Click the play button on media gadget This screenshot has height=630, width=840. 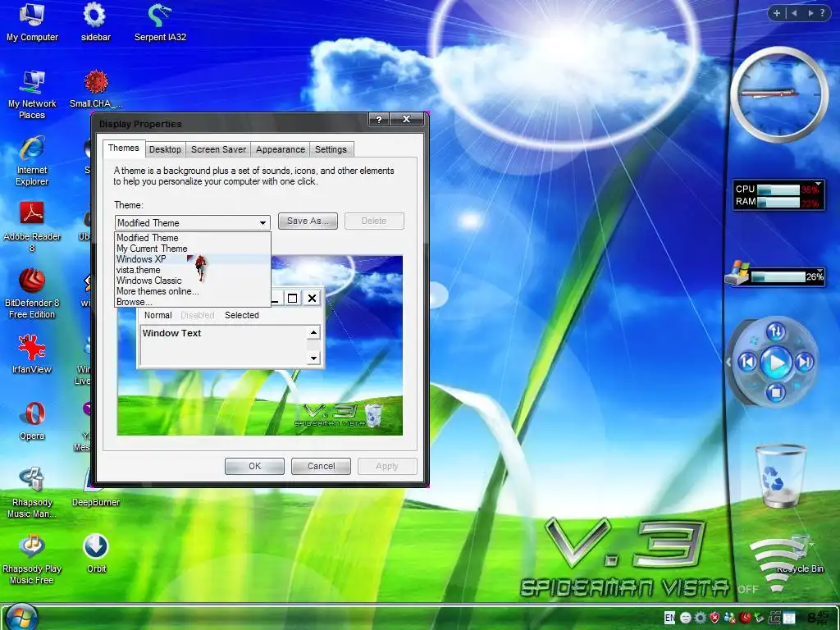click(776, 363)
